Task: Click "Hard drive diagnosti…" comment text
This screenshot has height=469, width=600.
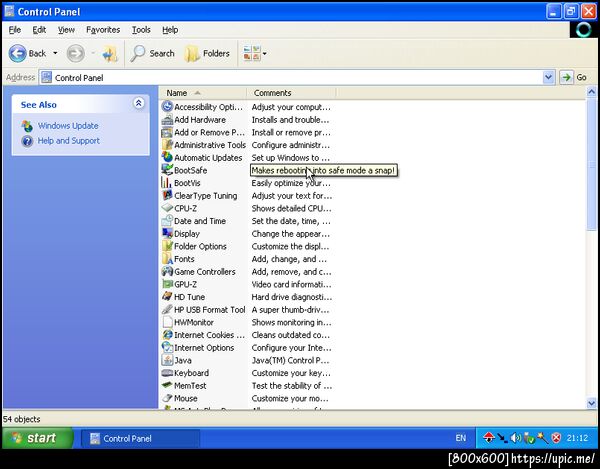Action: point(292,297)
